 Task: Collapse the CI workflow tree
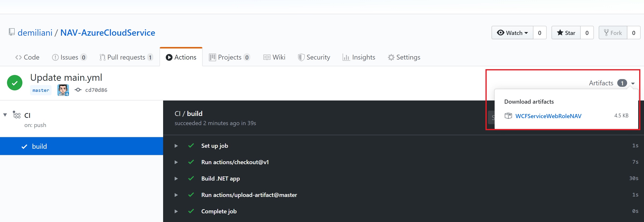coord(5,115)
